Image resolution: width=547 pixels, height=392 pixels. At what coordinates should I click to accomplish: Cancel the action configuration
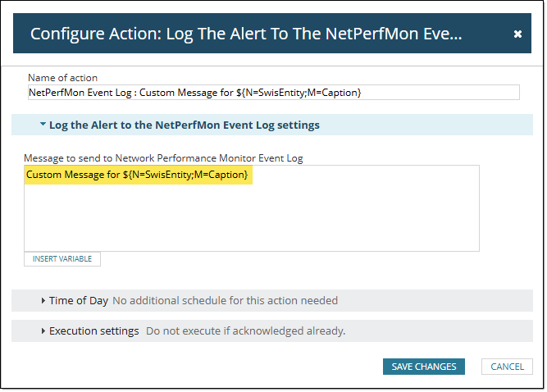point(507,367)
